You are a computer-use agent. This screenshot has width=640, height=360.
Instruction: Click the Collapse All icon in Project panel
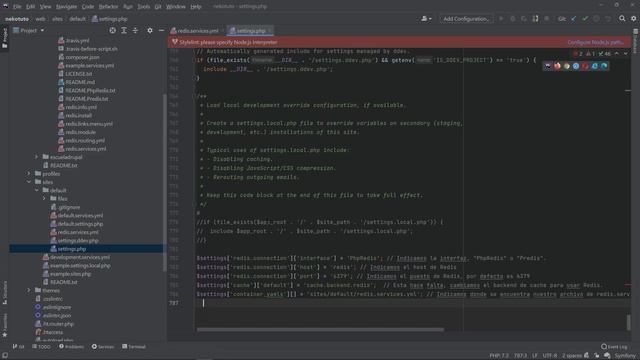pyautogui.click(x=136, y=31)
